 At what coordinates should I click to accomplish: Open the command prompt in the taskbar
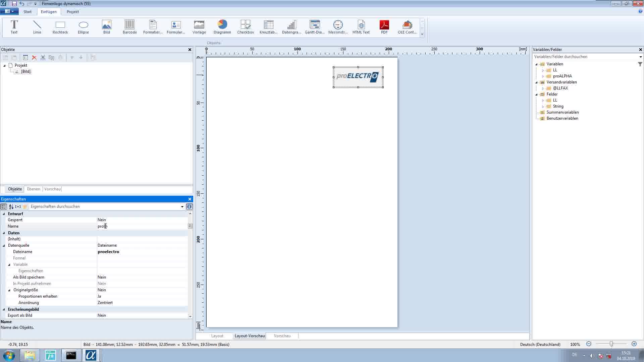pyautogui.click(x=71, y=355)
